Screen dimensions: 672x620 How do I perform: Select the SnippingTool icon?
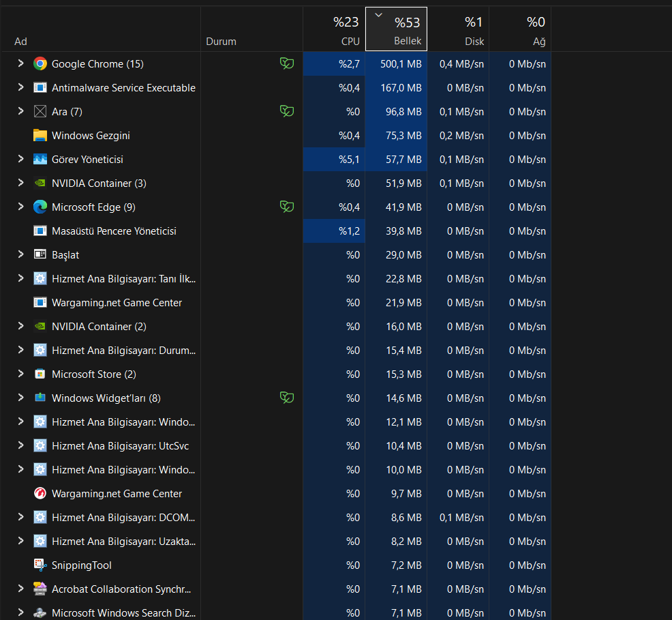pos(40,565)
